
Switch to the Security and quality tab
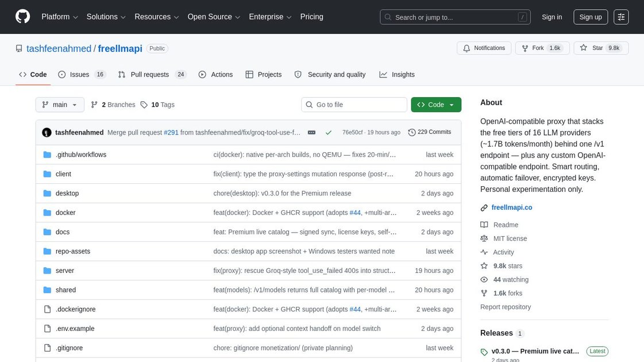330,74
